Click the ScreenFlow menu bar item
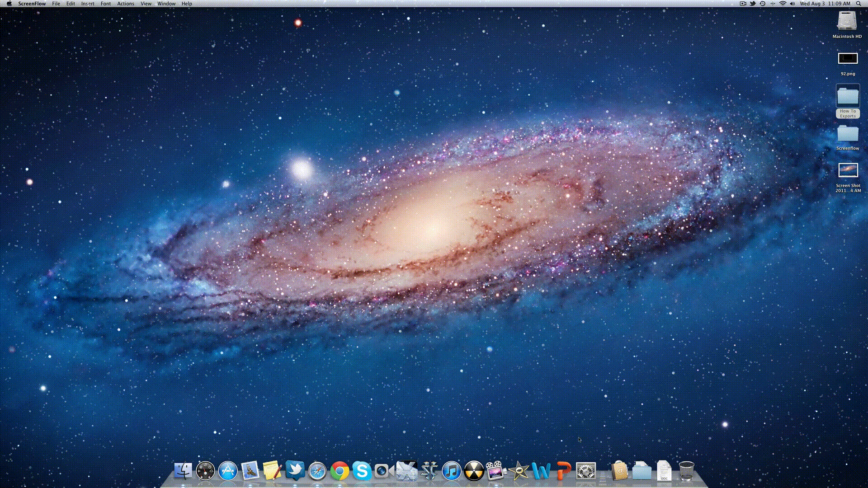This screenshot has width=868, height=488. tap(32, 4)
